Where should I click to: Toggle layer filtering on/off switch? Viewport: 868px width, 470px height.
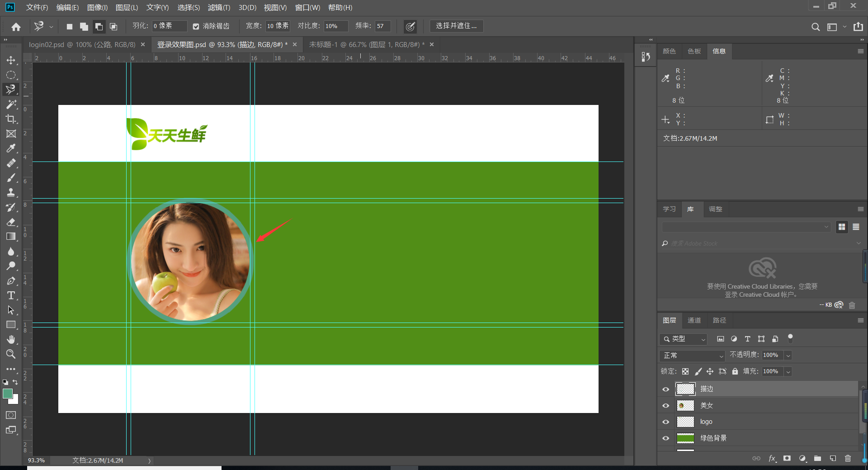790,338
